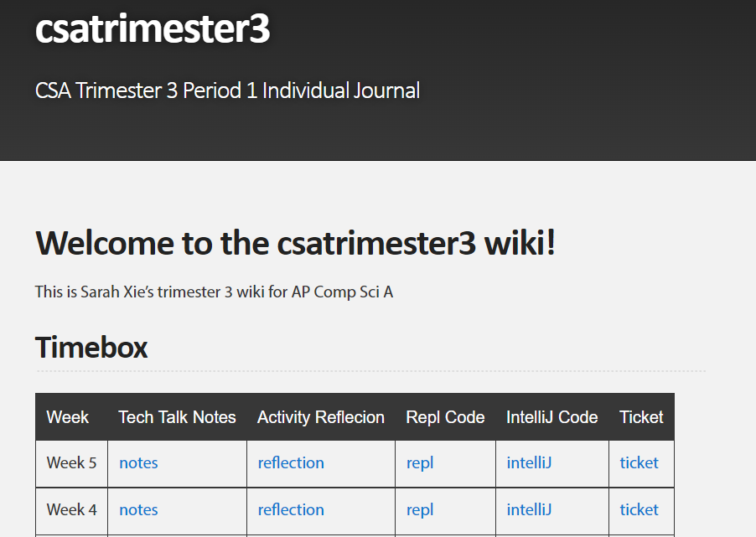Click the Ticket column header
This screenshot has height=537, width=756.
(x=641, y=417)
